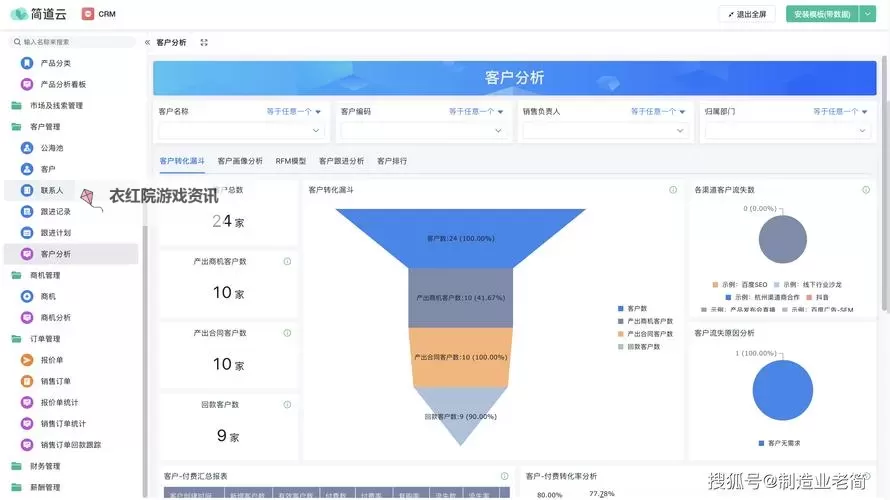890x500 pixels.
Task: Toggle 示例: 百度SEO legend item
Action: coord(740,284)
